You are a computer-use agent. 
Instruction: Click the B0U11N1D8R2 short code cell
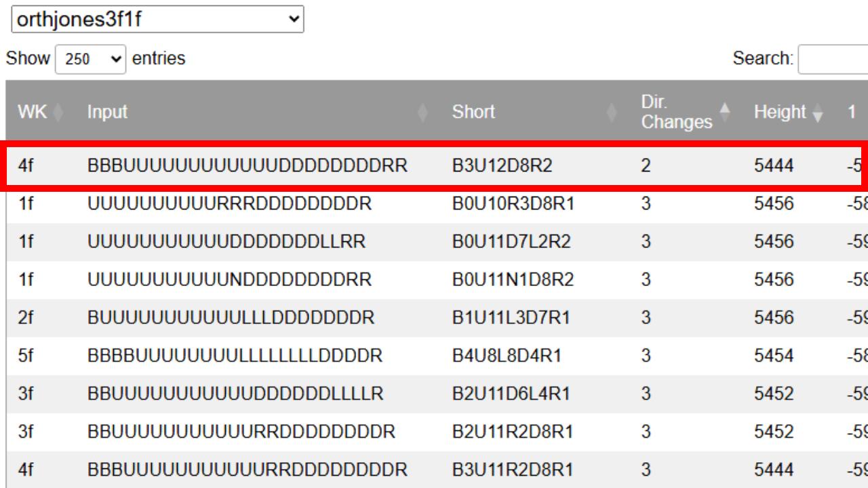(513, 280)
